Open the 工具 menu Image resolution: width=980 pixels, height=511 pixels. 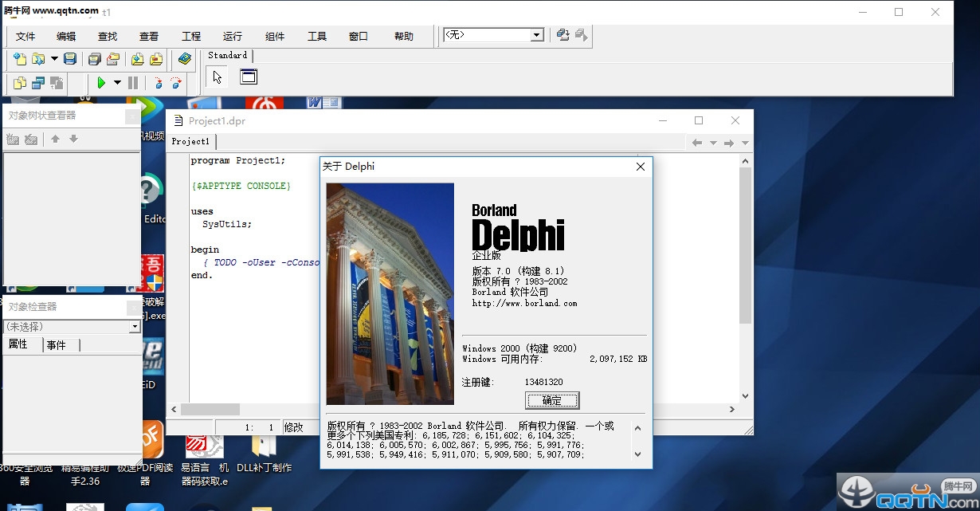(317, 36)
